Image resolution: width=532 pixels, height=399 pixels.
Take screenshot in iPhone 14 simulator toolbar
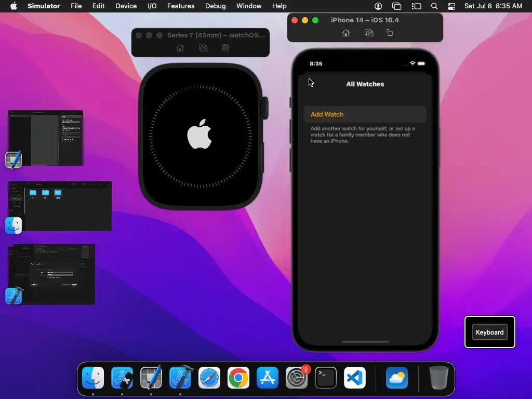coord(369,33)
